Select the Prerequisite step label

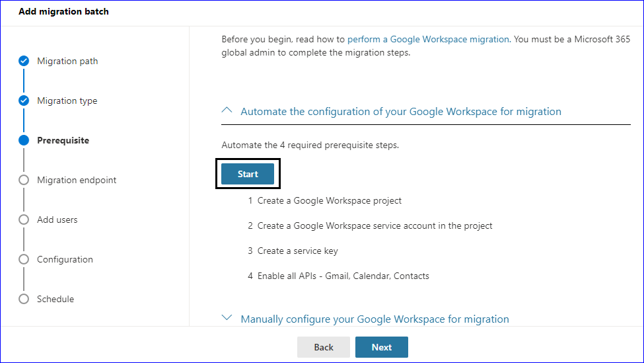pyautogui.click(x=63, y=140)
